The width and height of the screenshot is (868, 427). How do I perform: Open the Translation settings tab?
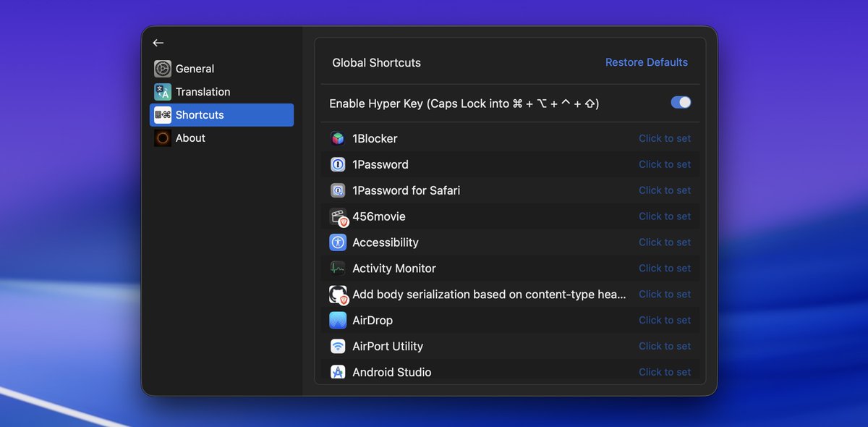click(x=221, y=92)
